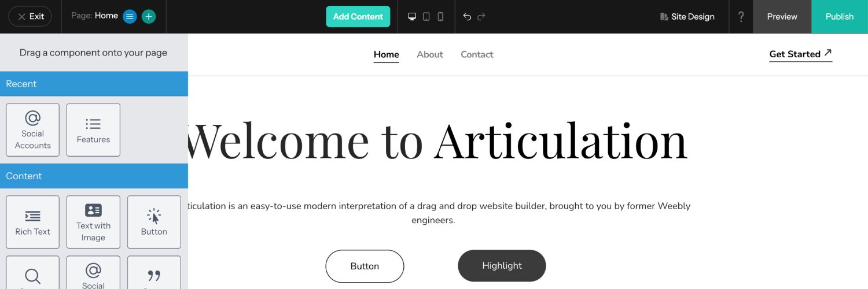The image size is (868, 289).
Task: Select the search magnifier component
Action: coord(32,272)
